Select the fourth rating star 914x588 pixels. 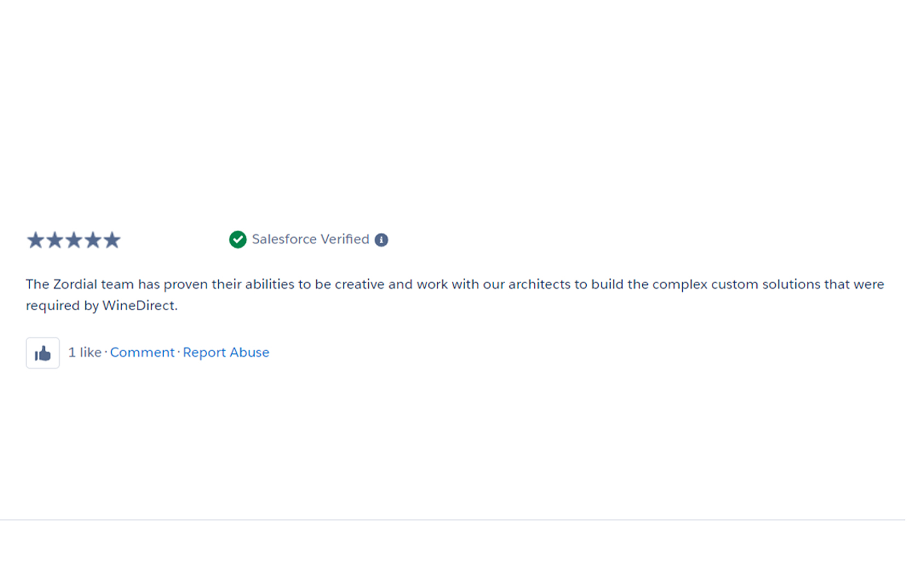point(93,239)
